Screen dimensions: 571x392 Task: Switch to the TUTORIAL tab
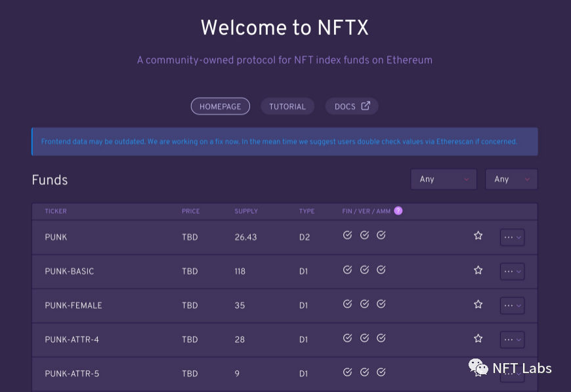[x=287, y=106]
